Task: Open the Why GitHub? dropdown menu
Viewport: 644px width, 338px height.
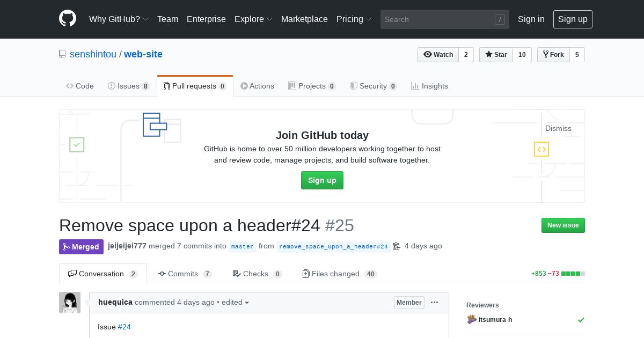Action: [x=119, y=19]
